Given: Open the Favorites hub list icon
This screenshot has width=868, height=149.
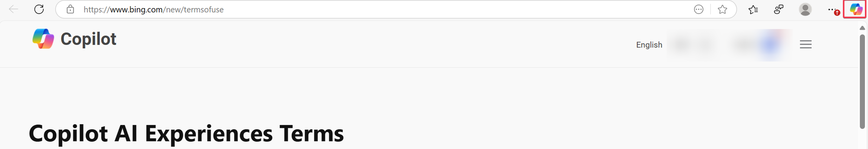Looking at the screenshot, I should click(x=753, y=9).
